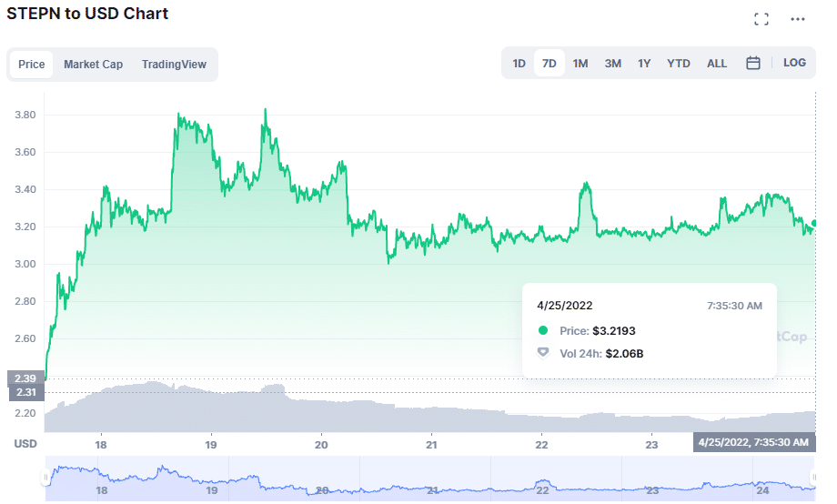837x504 pixels.
Task: Click the current price green dot marker
Action: coord(814,223)
